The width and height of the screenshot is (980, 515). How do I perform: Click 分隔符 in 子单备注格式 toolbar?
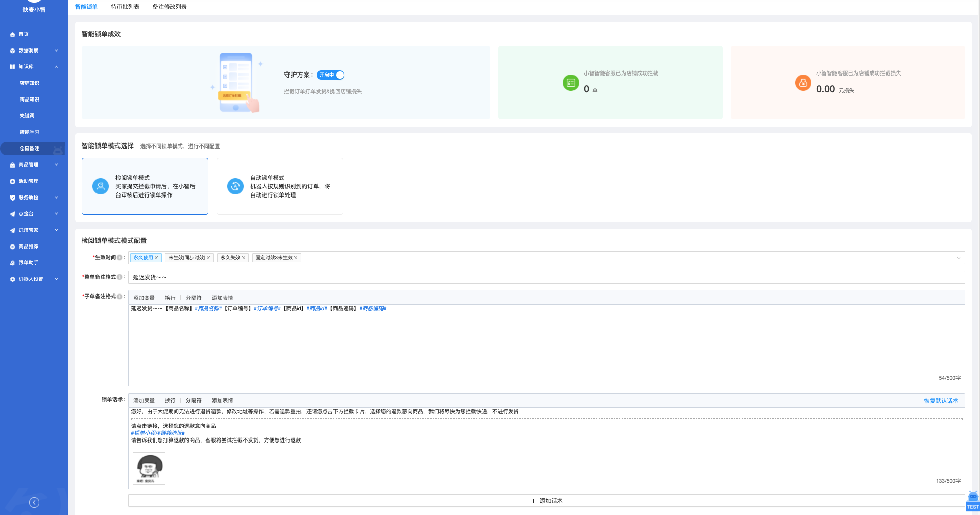(x=194, y=298)
